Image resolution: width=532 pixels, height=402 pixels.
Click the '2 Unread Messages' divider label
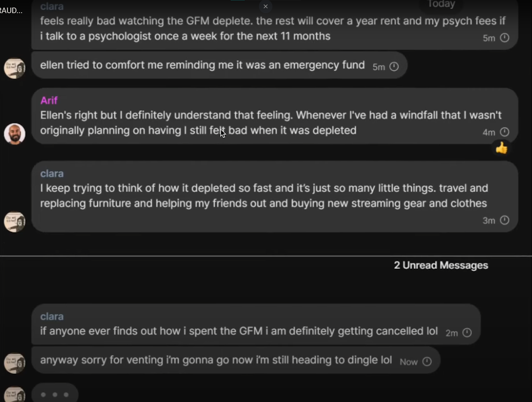click(441, 265)
